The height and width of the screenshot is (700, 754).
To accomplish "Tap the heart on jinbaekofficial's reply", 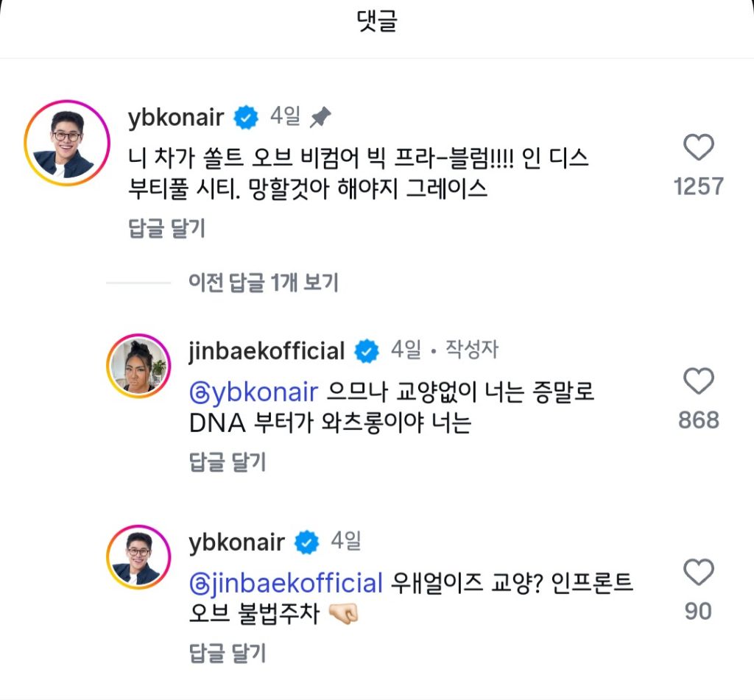I will point(700,381).
